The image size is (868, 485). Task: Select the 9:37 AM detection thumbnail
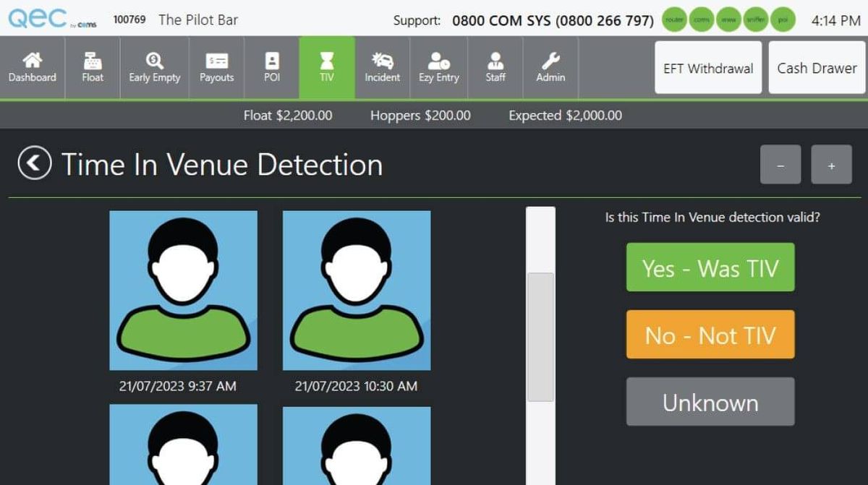coord(183,291)
